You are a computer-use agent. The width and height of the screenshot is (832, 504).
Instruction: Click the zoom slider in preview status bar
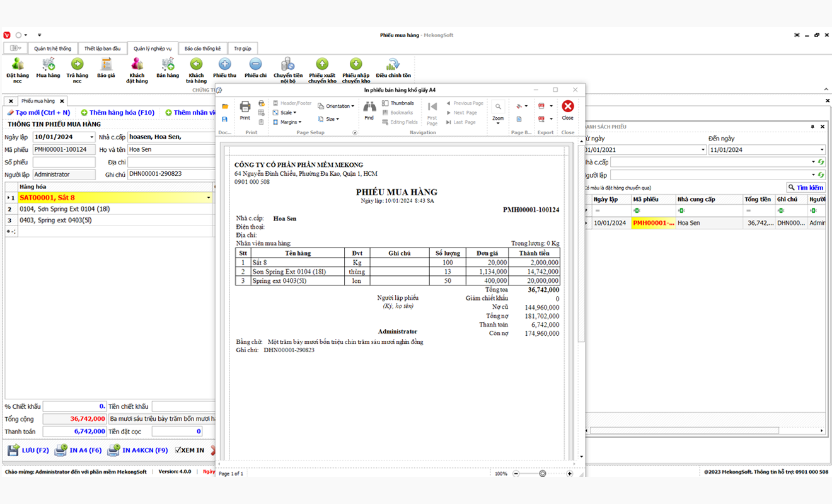coord(542,474)
